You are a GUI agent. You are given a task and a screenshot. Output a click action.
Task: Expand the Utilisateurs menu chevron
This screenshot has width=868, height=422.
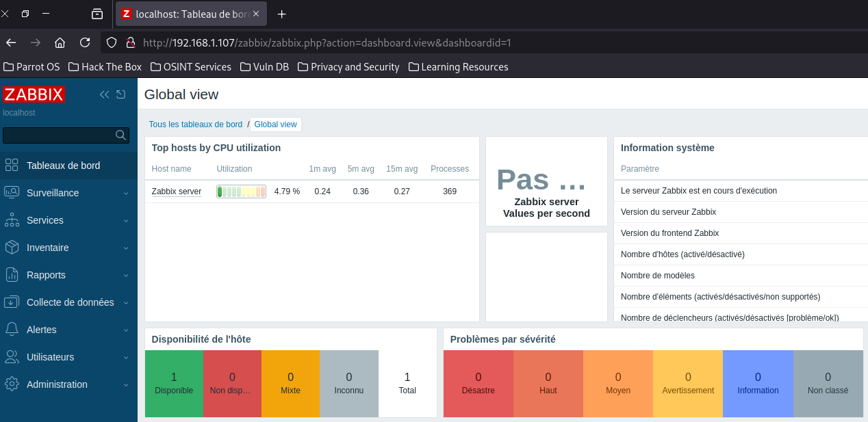(126, 358)
